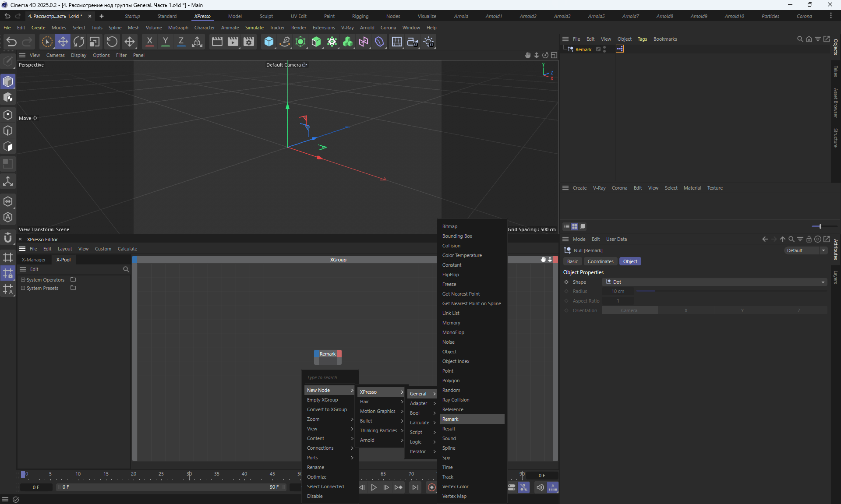Click the Basic attribute tab button
Viewport: 841px width, 504px height.
[x=572, y=261]
